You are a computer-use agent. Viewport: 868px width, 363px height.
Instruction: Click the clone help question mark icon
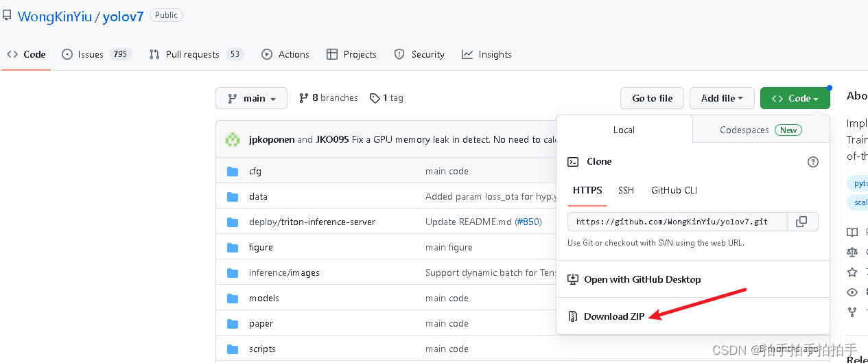(x=813, y=162)
